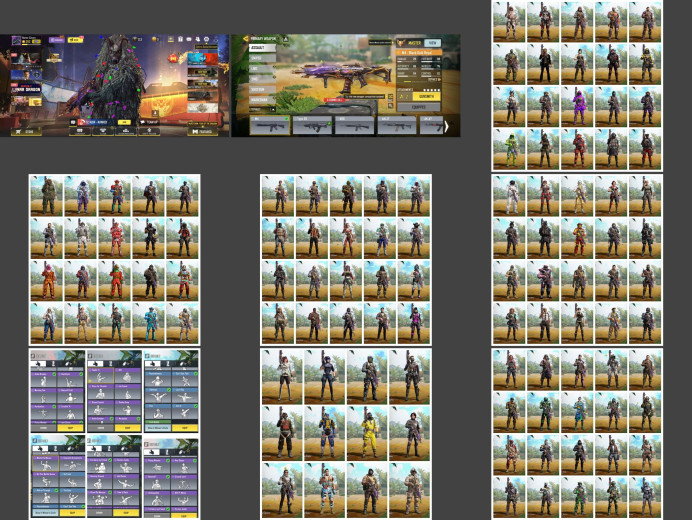
Task: Select the M4 weapon thumbnail
Action: [x=270, y=125]
